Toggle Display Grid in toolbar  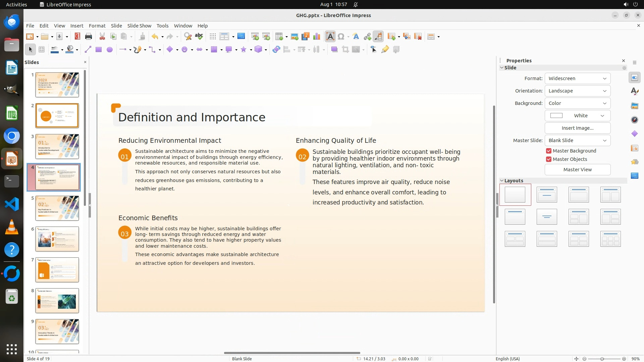pos(213,37)
